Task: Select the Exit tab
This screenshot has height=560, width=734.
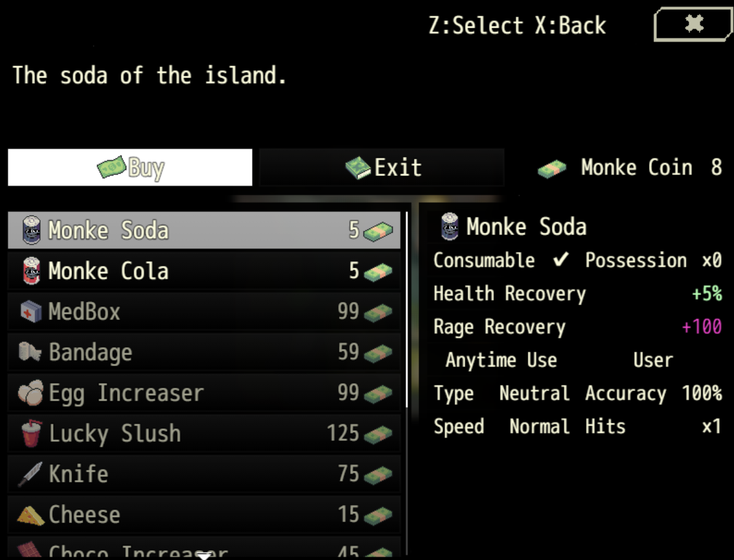Action: (x=382, y=167)
